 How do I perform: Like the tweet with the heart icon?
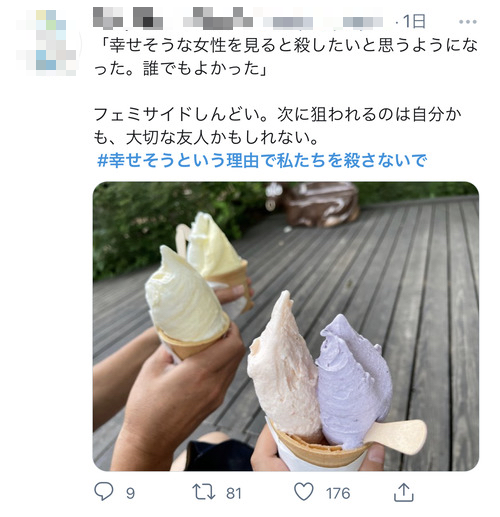pyautogui.click(x=304, y=492)
